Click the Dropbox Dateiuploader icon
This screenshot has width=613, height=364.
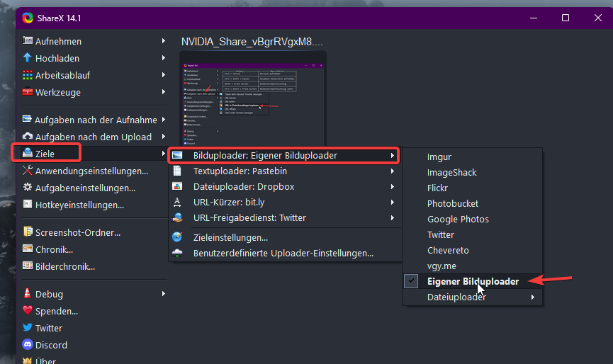[178, 187]
